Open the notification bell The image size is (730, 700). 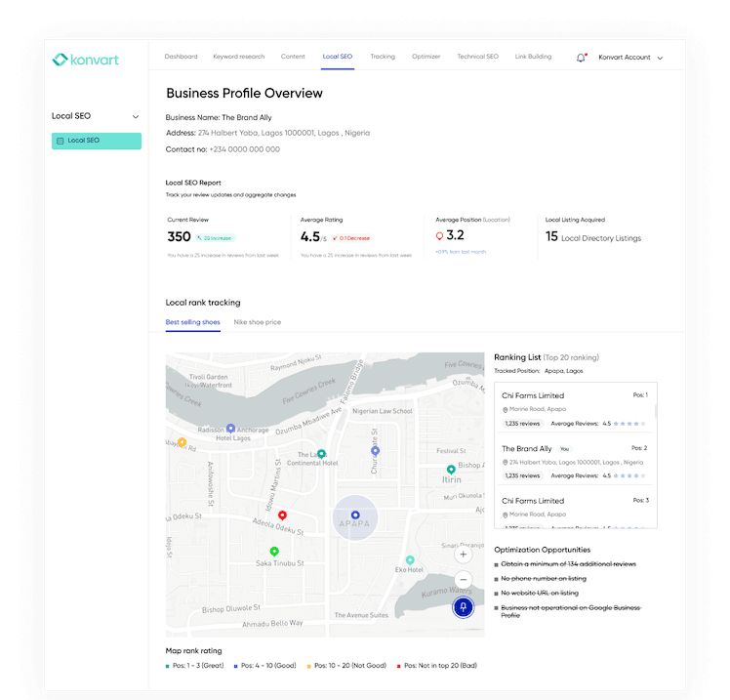[581, 58]
